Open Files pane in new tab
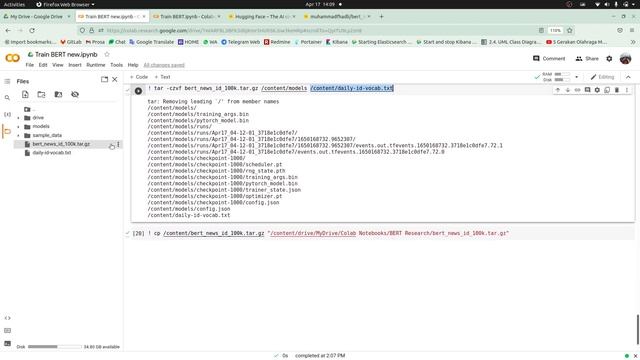The image size is (640, 360). 104,79
